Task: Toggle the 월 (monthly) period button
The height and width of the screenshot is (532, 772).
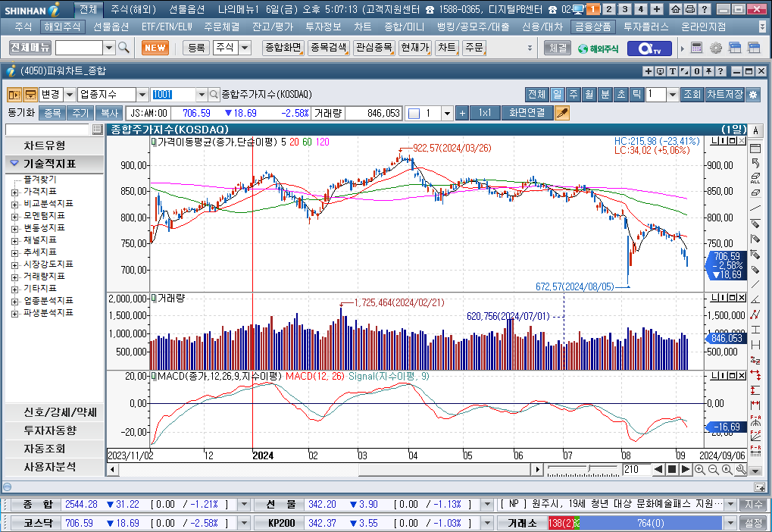Action: (x=589, y=95)
